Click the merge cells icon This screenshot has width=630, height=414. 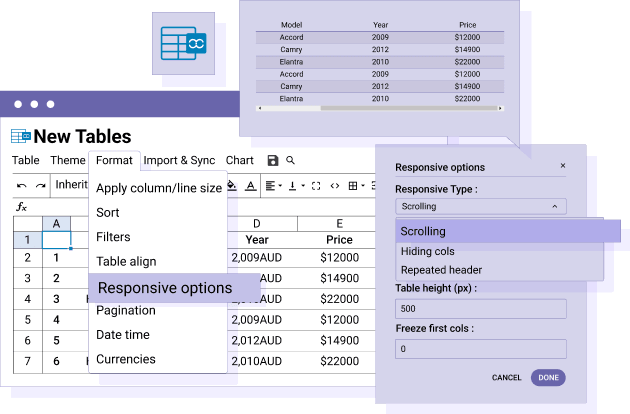316,185
